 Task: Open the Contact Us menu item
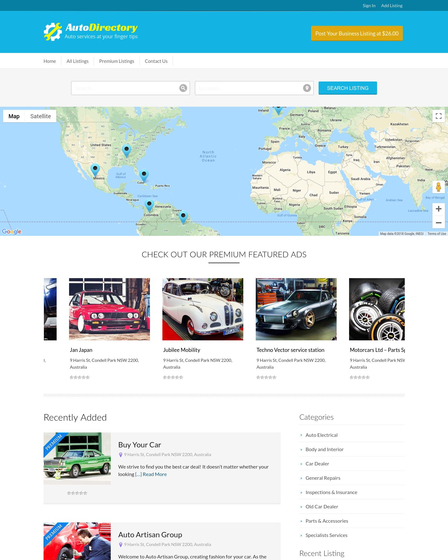point(156,61)
